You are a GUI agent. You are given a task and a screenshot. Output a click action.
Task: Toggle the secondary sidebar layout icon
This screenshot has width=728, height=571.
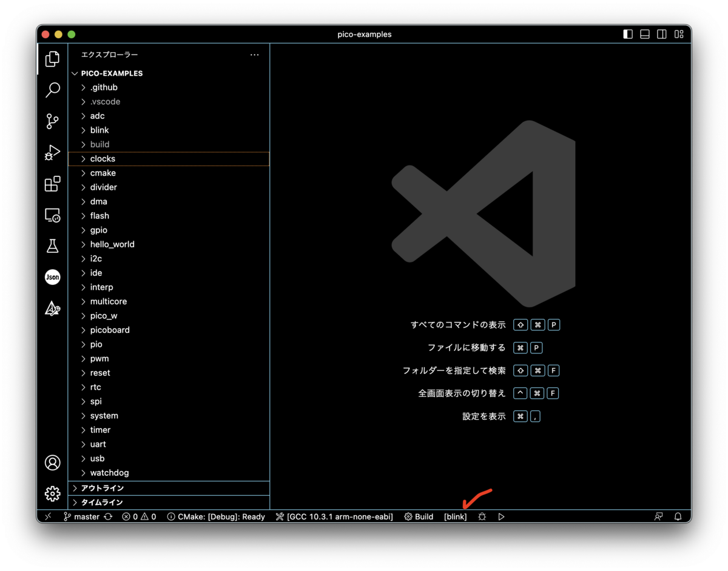click(662, 34)
